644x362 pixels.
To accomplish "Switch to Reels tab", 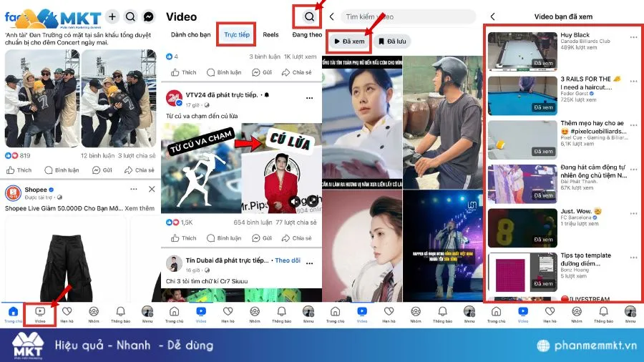I will click(x=270, y=34).
